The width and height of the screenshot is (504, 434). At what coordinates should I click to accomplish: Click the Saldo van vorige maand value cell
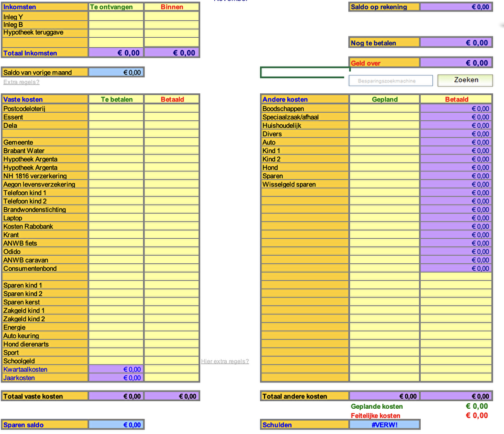click(x=116, y=72)
